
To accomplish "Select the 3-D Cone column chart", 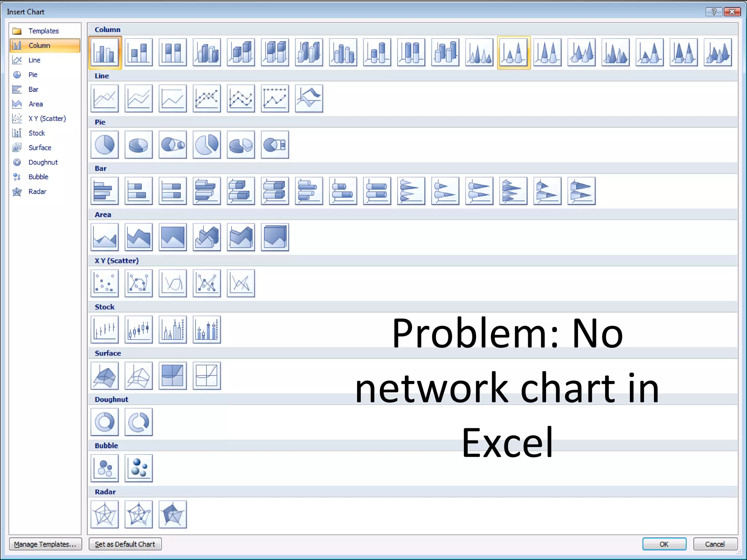I will (581, 52).
